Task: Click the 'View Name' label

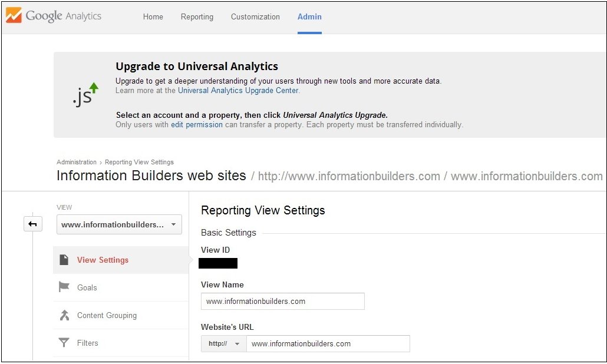Action: [x=222, y=284]
